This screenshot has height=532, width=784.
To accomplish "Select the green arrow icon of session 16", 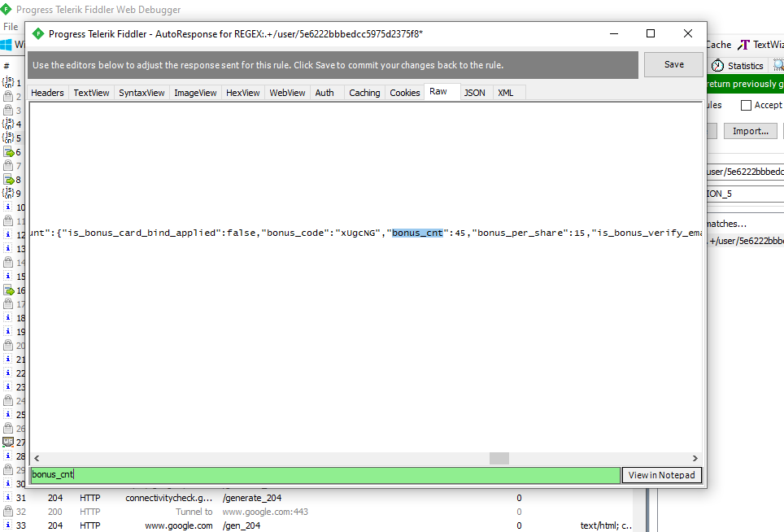I will pyautogui.click(x=8, y=290).
